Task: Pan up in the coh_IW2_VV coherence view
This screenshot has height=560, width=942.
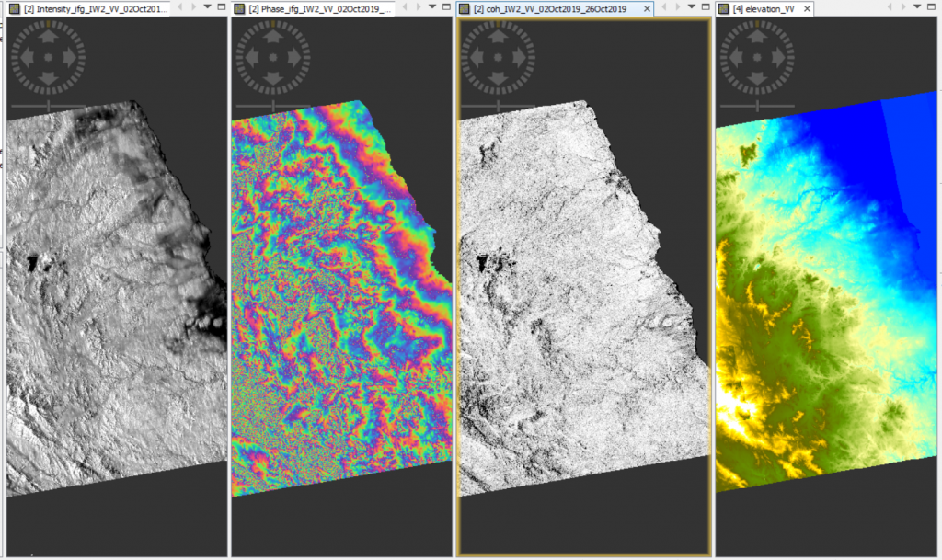Action: click(x=498, y=37)
